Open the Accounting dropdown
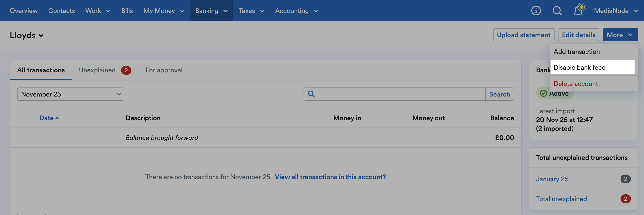 [x=297, y=11]
